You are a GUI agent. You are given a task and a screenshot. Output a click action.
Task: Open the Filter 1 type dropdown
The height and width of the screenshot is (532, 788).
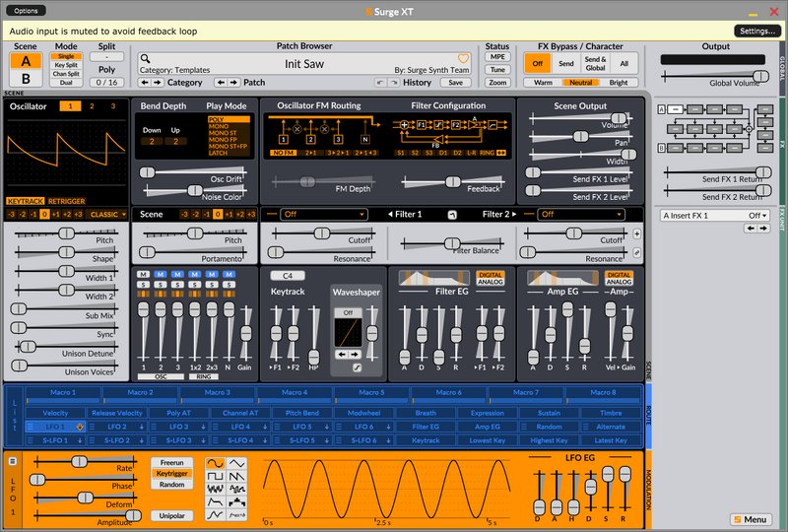(x=324, y=214)
